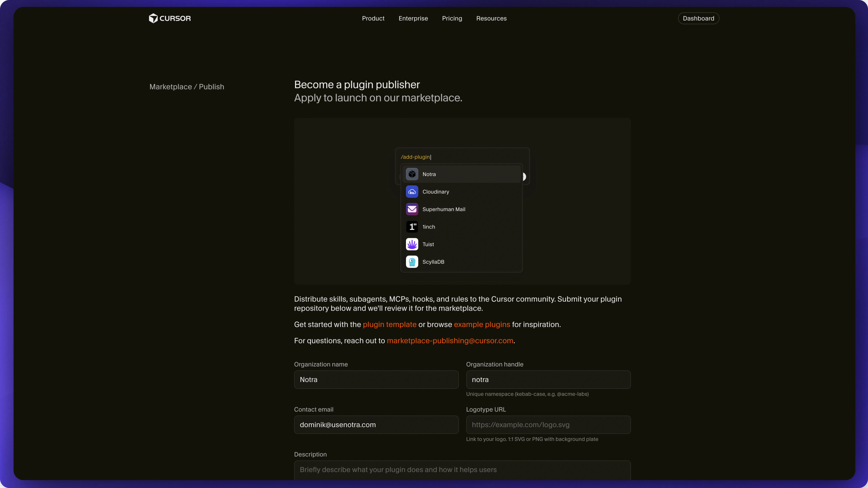868x488 pixels.
Task: Click the Logotype URL input
Action: 548,425
